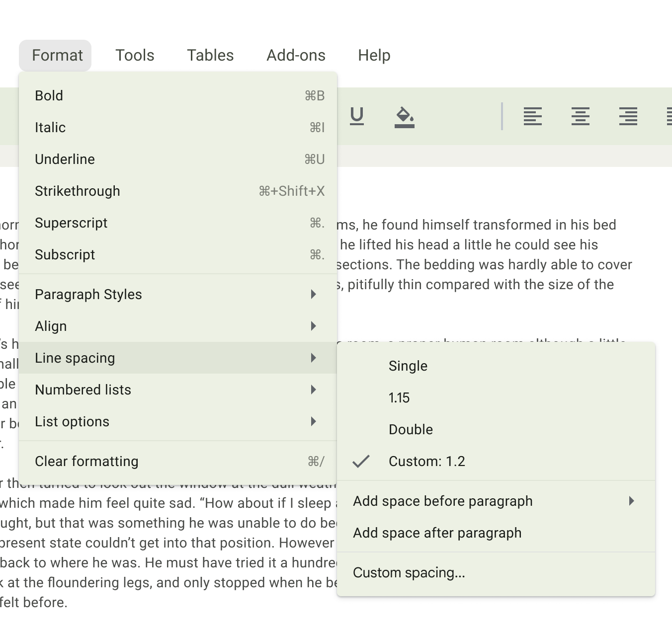Click the underline toolbar icon
This screenshot has width=672, height=627.
357,116
